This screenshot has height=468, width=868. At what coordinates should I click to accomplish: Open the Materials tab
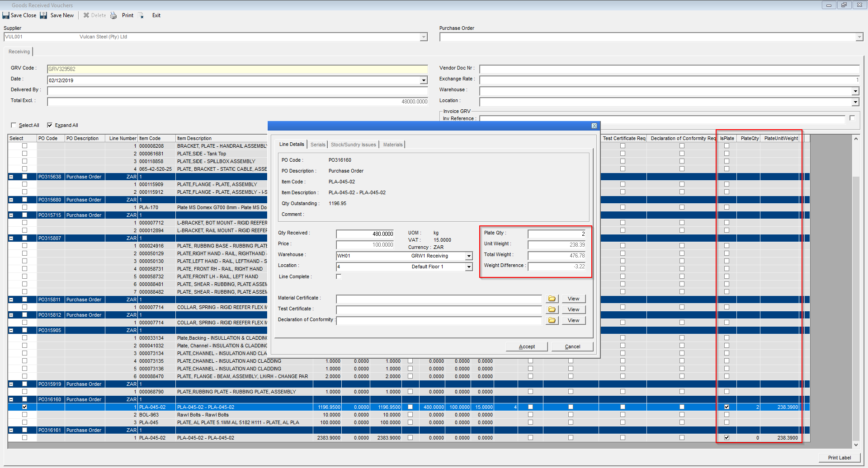tap(392, 145)
